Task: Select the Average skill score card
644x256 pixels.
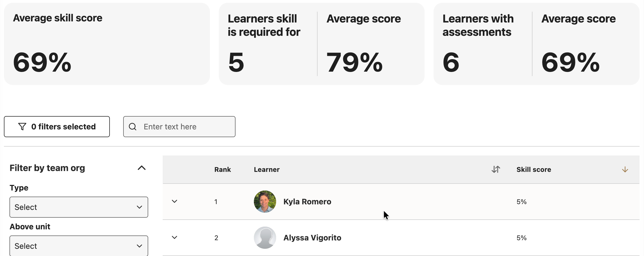Action: click(107, 44)
